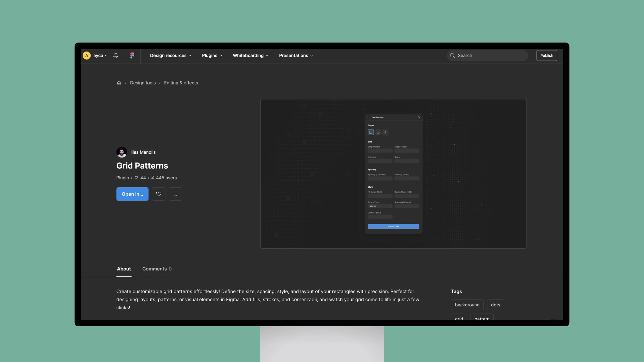Expand the Plugins dropdown in navbar
This screenshot has width=644, height=362.
(211, 55)
